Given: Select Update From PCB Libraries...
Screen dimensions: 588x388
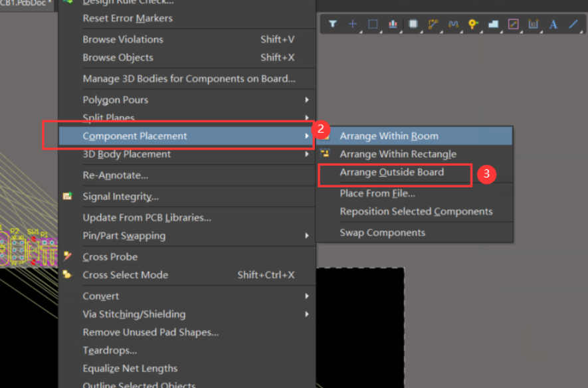Looking at the screenshot, I should click(187, 217).
